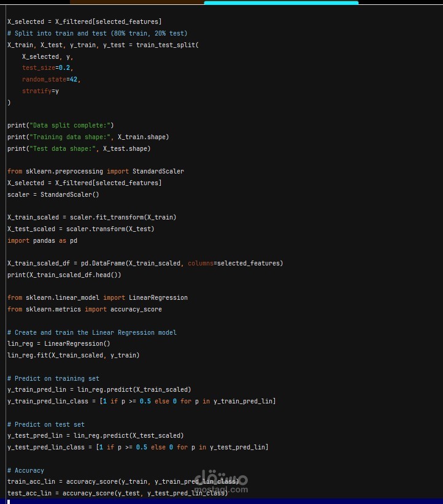Click the cyan horizontal scrollbar thumb at top

[281, 2]
